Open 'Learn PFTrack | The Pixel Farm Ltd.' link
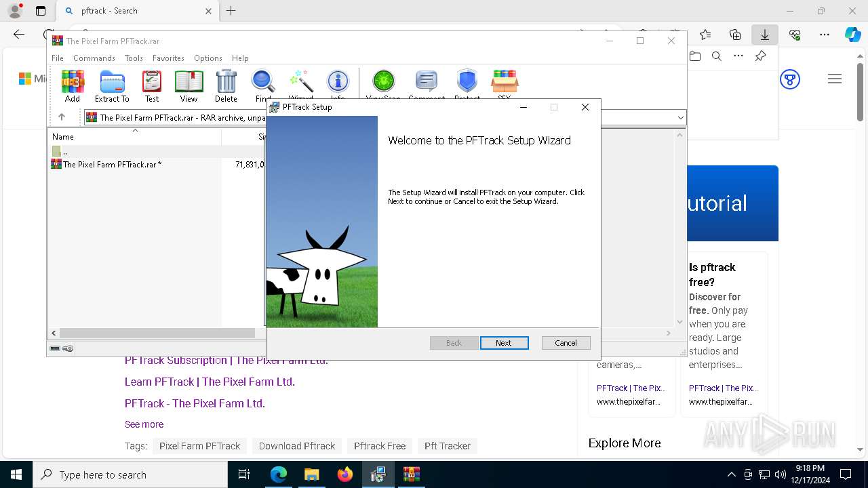 point(210,382)
